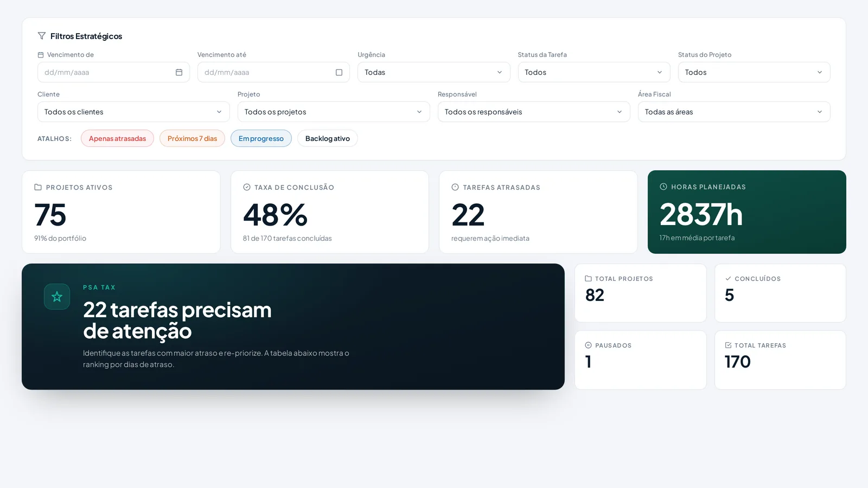
Task: Click the Filtros Estratégicos heading
Action: click(86, 36)
